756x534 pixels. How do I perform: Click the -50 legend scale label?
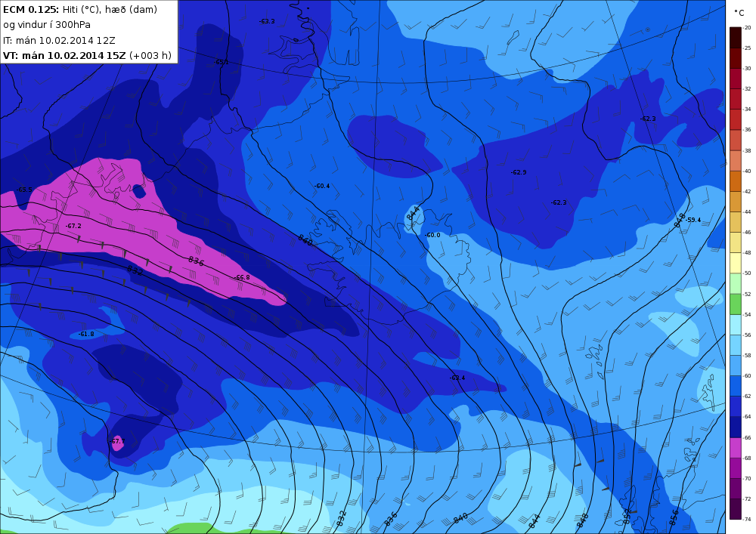(747, 273)
